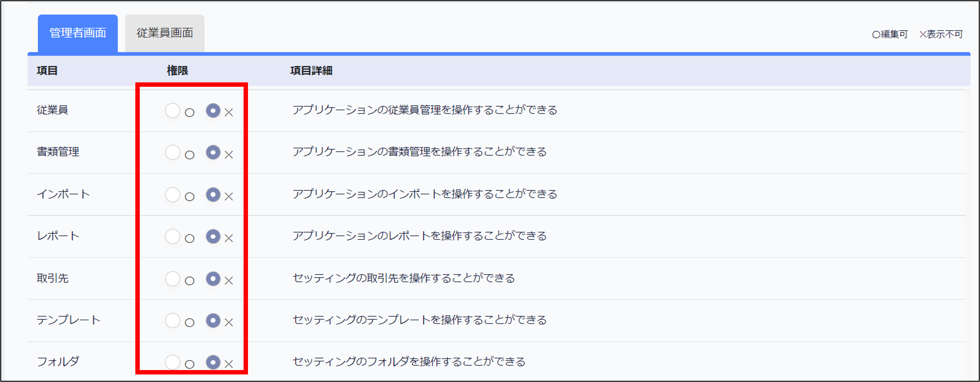Click the インポート item label
This screenshot has height=382, width=980.
[63, 194]
